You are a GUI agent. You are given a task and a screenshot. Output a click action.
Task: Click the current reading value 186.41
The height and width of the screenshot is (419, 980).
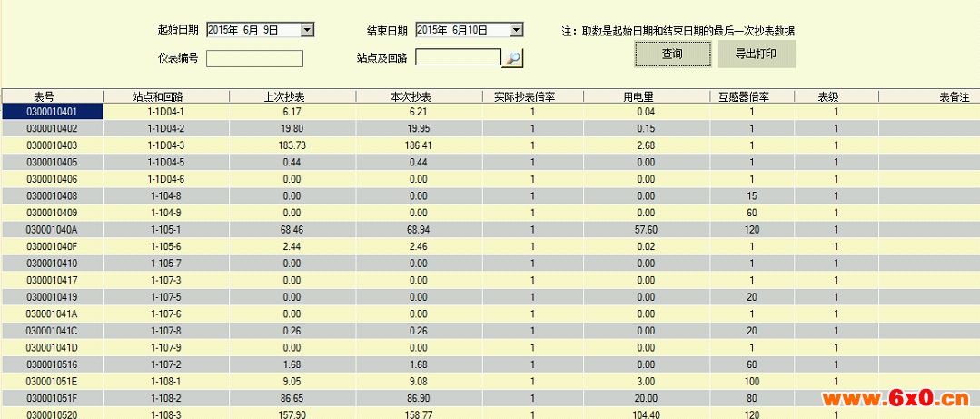[420, 145]
